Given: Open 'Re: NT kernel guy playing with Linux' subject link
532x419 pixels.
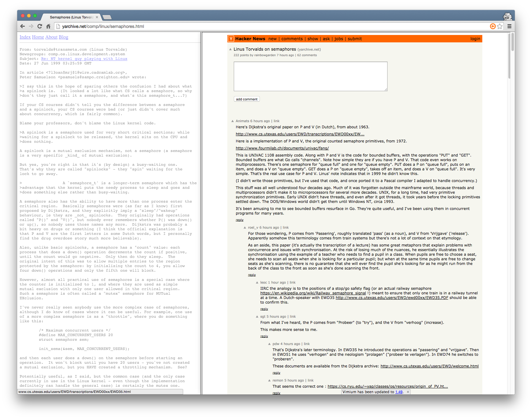Looking at the screenshot, I should pyautogui.click(x=84, y=59).
